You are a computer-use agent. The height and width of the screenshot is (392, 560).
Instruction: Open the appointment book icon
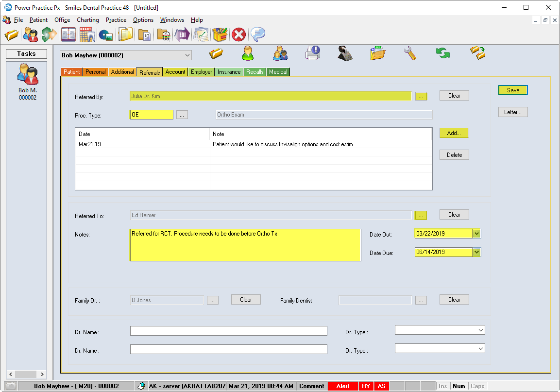point(68,35)
